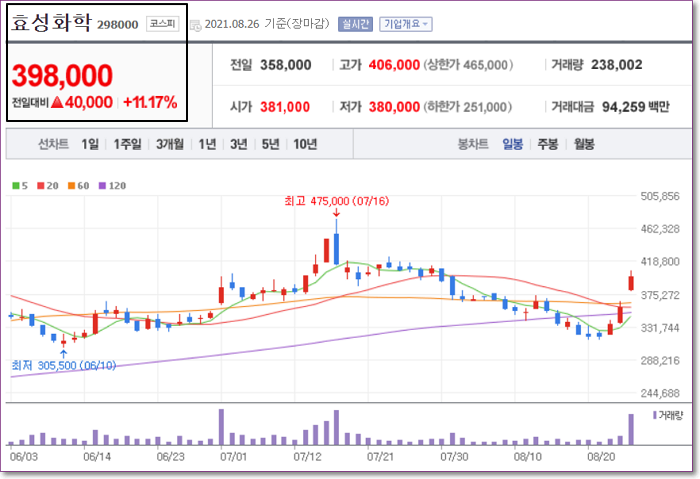
Task: Click the 07/01 date axis label
Action: pos(233,457)
